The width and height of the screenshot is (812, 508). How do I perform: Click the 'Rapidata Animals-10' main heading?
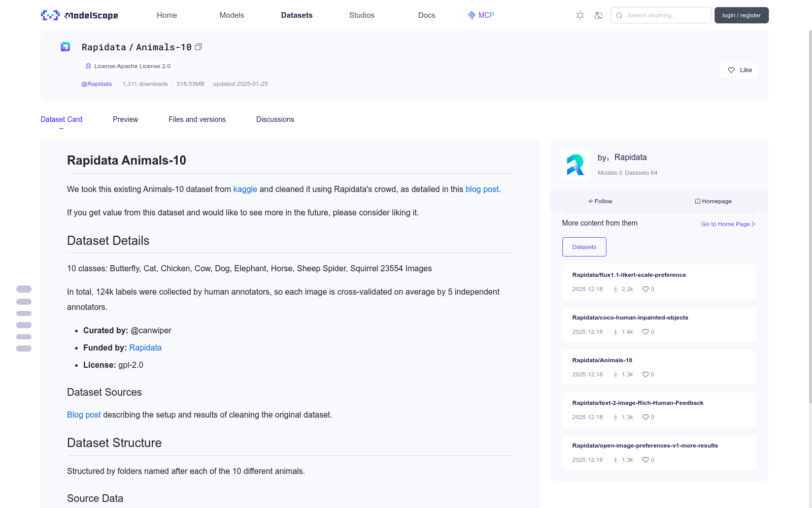click(x=126, y=161)
